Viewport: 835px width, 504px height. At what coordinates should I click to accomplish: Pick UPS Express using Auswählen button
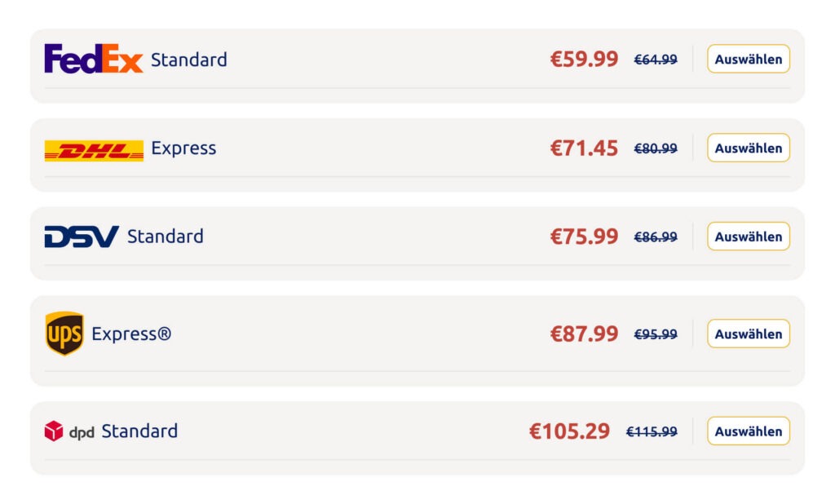[748, 334]
